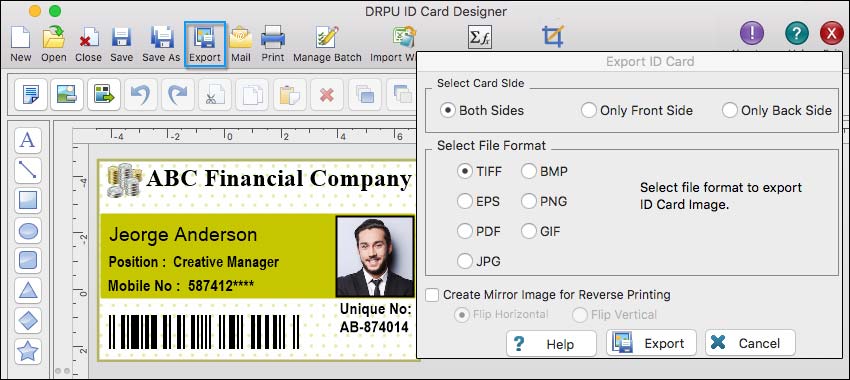Click the Help button in export dialog

(x=551, y=344)
